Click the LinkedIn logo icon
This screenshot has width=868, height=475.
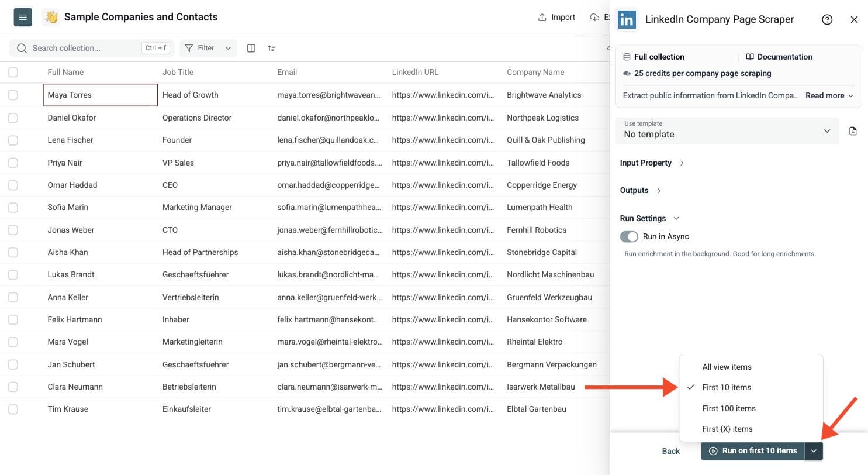[627, 19]
